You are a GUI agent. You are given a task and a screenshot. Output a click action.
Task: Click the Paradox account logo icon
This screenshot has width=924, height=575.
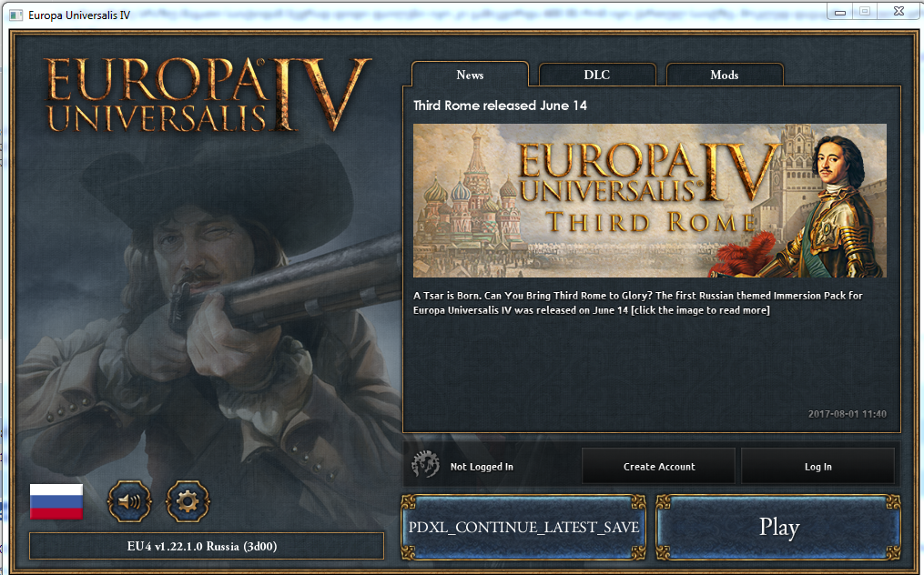pyautogui.click(x=425, y=466)
